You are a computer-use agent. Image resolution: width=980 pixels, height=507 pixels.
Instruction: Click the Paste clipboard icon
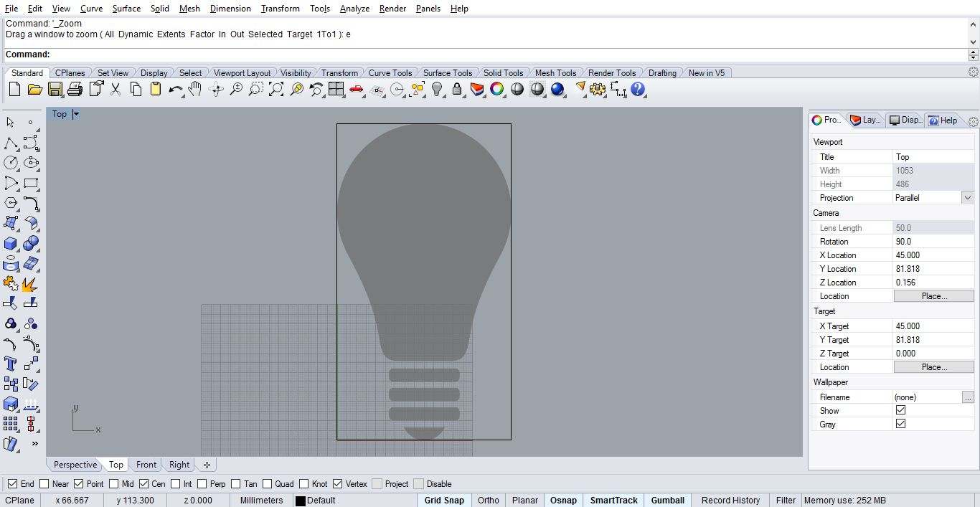click(x=156, y=90)
